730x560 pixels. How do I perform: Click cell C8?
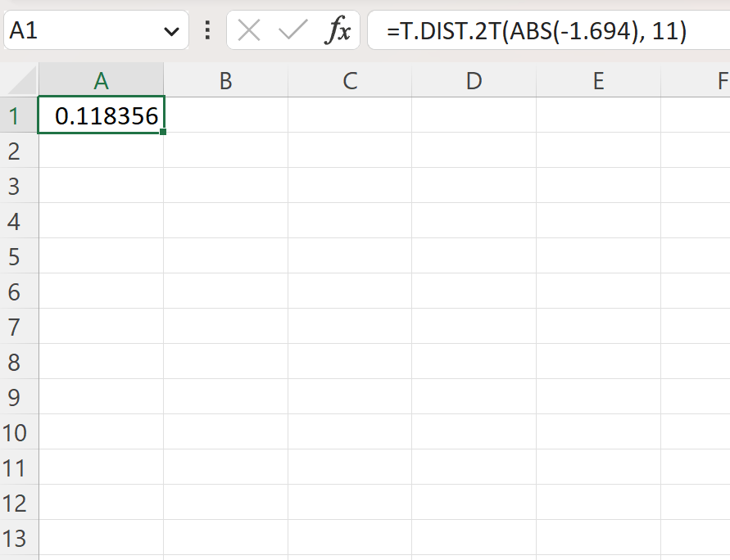pyautogui.click(x=350, y=362)
